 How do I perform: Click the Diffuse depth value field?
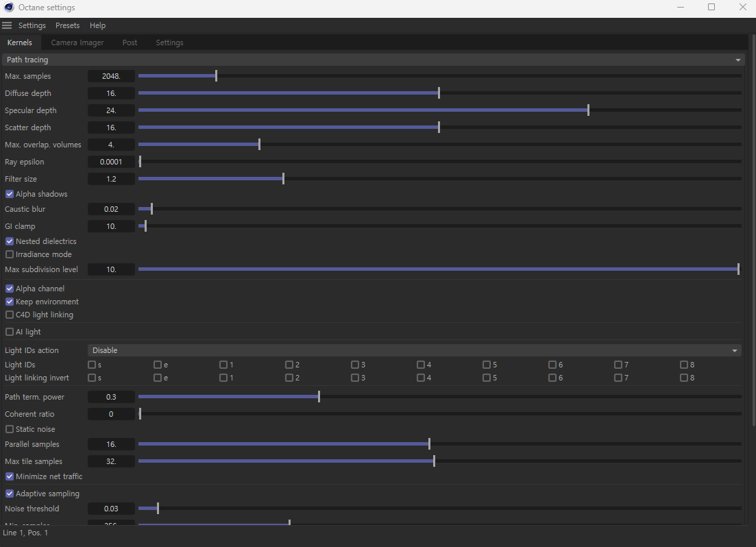pos(111,93)
